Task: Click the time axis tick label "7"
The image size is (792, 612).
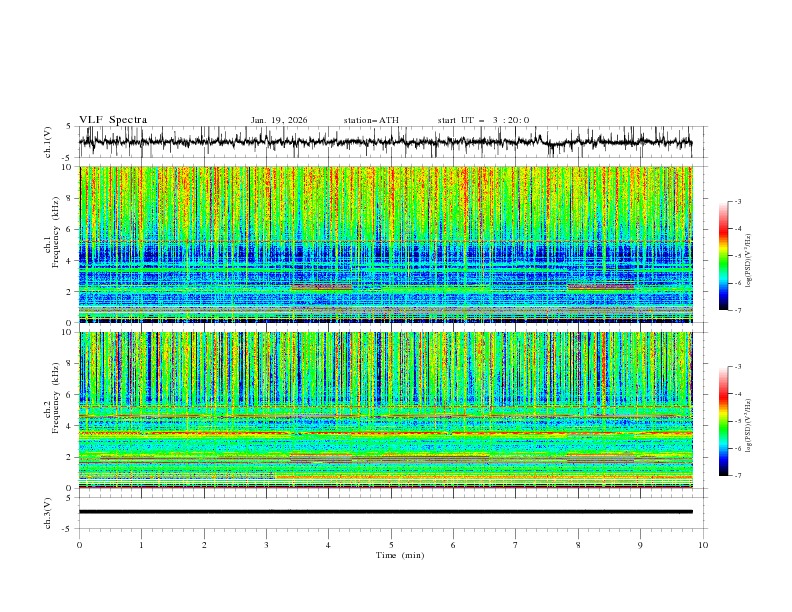Action: click(516, 545)
